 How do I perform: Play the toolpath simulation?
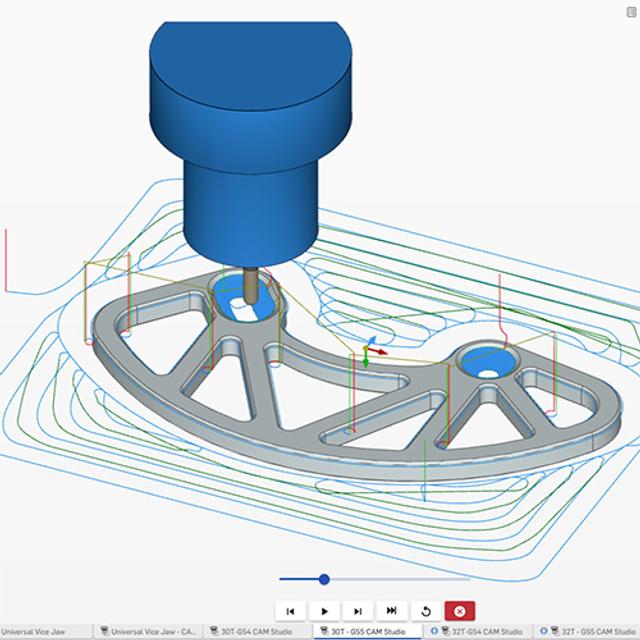pos(324,611)
